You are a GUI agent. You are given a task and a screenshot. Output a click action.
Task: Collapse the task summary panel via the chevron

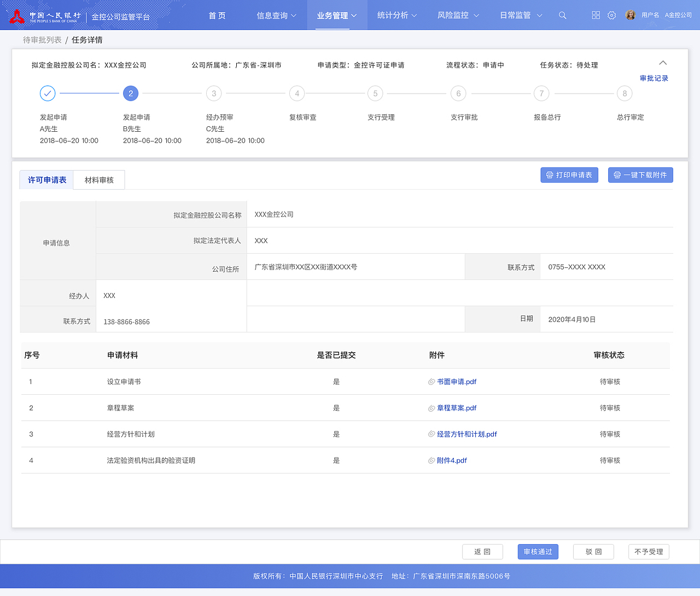pos(663,63)
